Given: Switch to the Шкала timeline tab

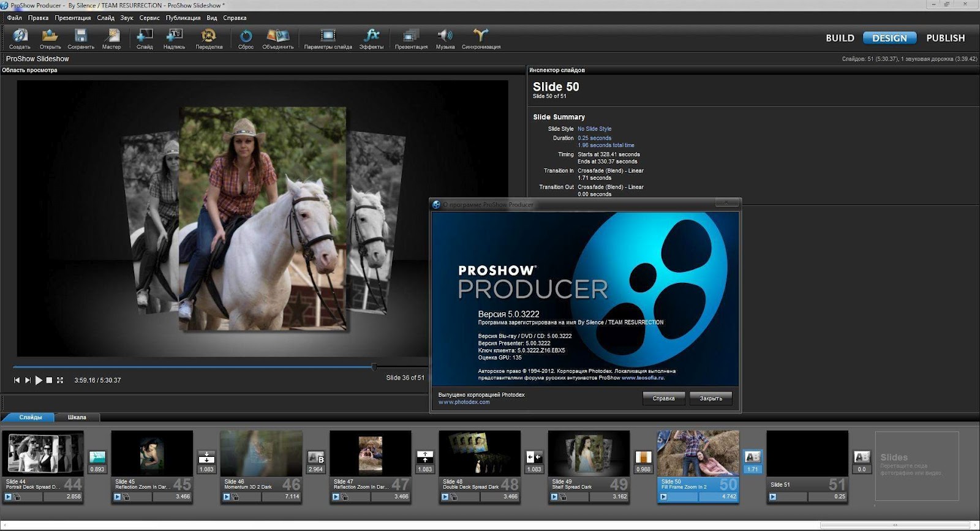Looking at the screenshot, I should coord(77,417).
